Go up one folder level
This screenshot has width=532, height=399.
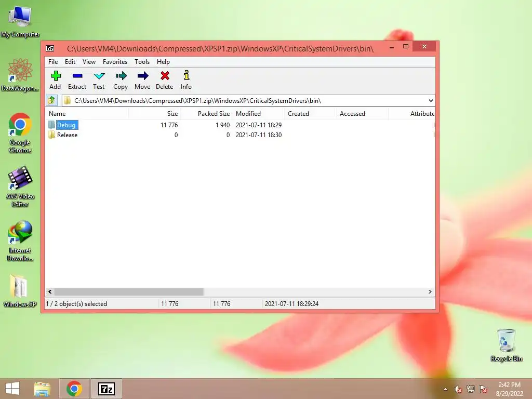pos(51,100)
